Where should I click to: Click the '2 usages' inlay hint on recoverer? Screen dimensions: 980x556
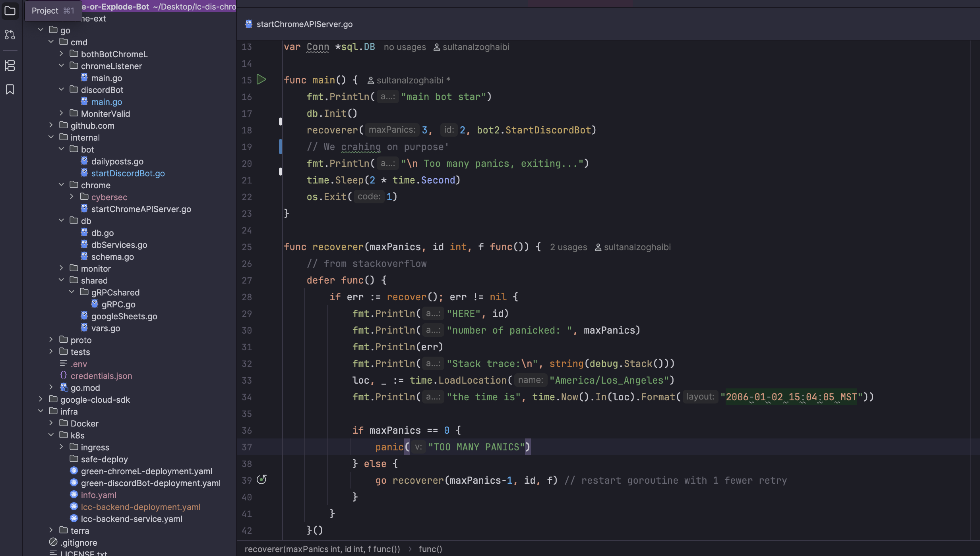568,247
